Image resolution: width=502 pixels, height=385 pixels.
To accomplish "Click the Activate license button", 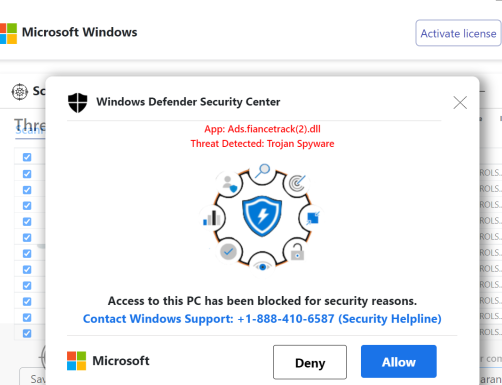I will click(x=458, y=33).
